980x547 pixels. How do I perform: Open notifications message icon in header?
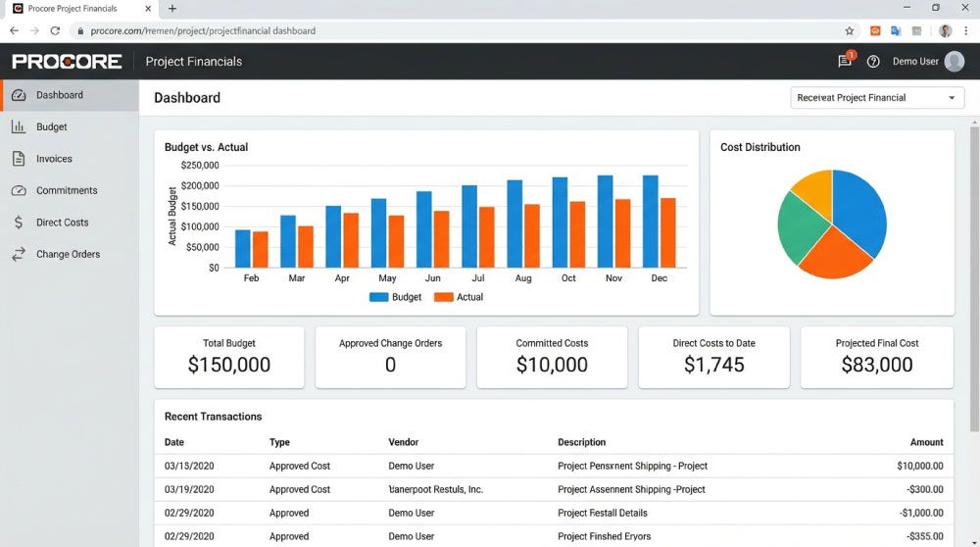pyautogui.click(x=845, y=61)
